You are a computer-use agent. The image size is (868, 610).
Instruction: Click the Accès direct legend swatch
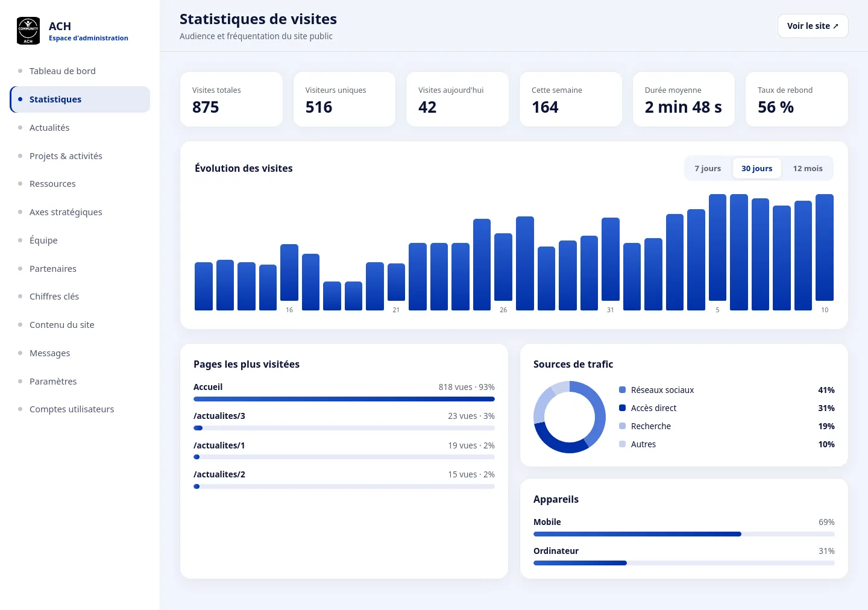623,408
